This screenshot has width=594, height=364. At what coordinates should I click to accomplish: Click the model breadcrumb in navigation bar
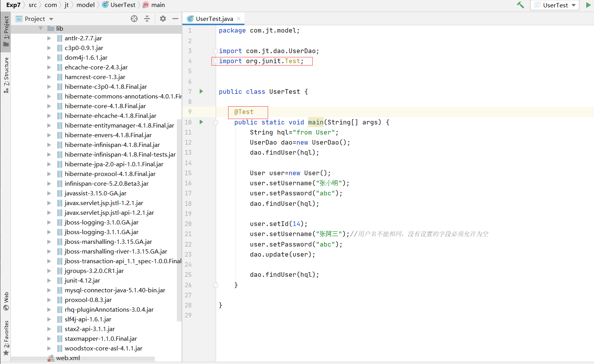85,5
